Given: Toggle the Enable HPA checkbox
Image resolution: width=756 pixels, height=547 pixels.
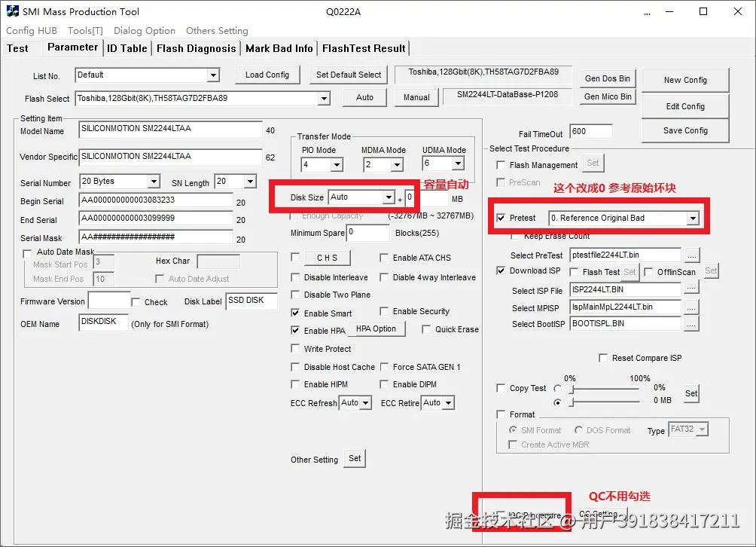Looking at the screenshot, I should (x=295, y=331).
